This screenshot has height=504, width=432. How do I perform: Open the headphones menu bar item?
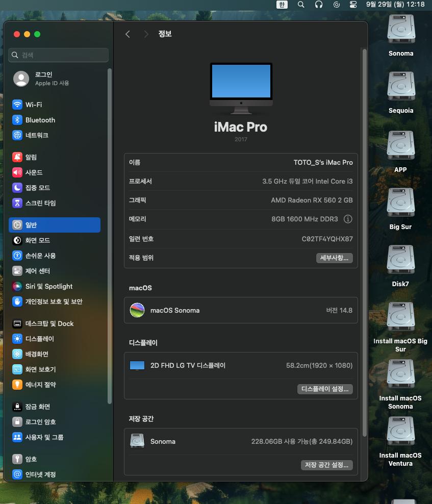319,5
